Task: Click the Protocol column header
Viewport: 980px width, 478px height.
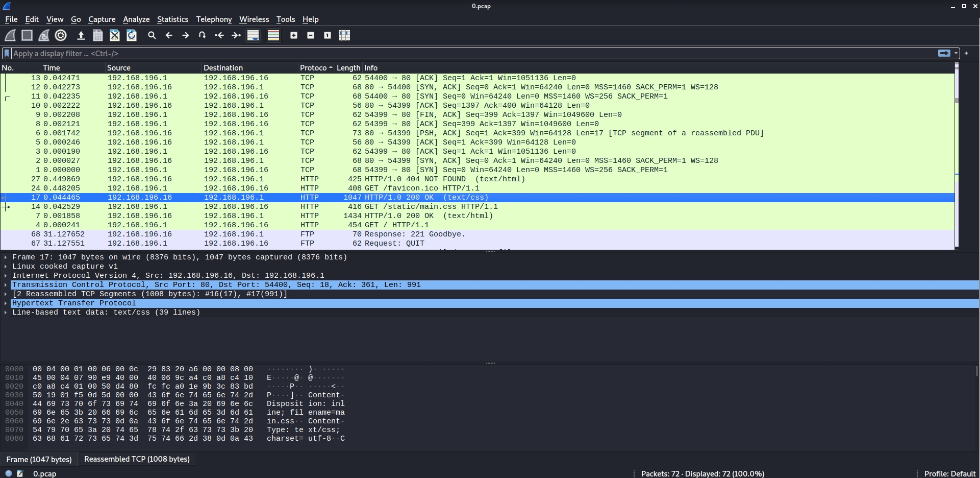Action: pyautogui.click(x=313, y=68)
